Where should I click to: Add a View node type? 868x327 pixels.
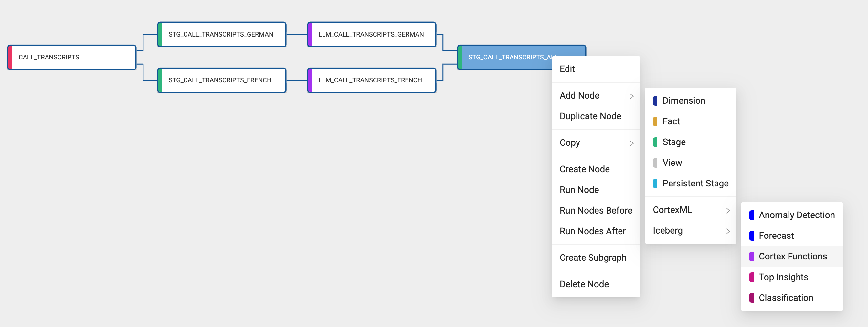click(x=690, y=163)
